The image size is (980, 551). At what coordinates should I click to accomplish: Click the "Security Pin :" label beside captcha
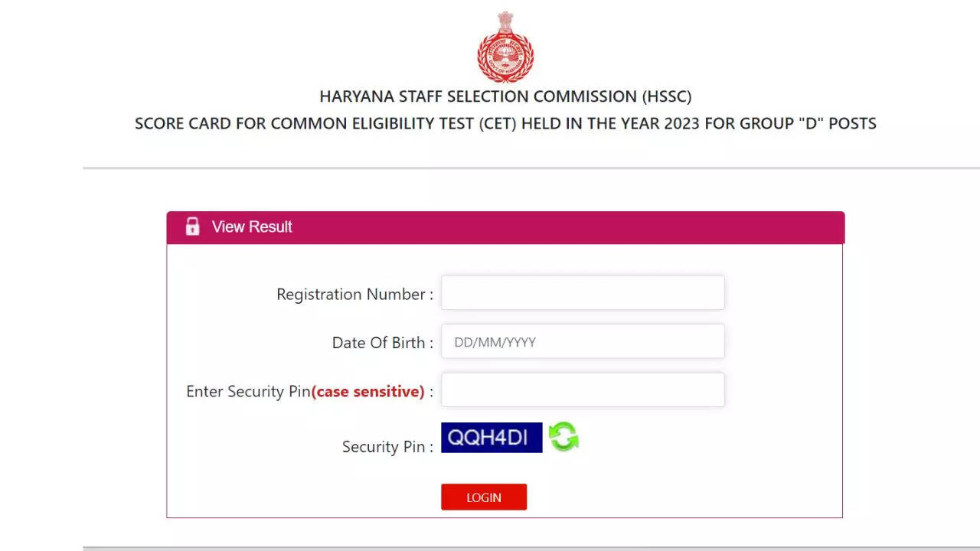click(x=387, y=447)
